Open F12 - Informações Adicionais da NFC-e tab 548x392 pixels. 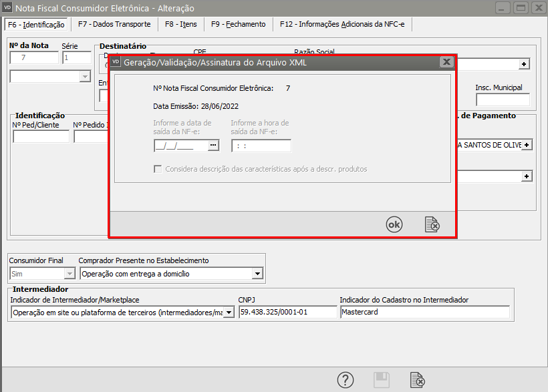coord(342,24)
